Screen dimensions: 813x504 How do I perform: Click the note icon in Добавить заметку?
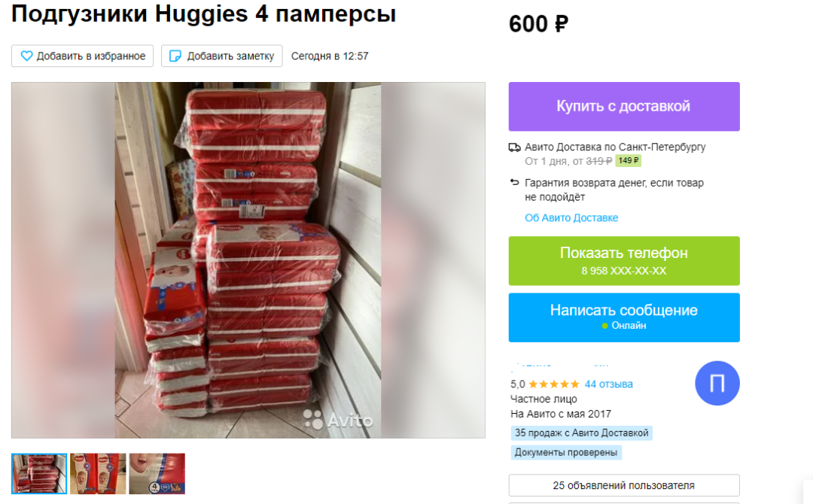click(175, 56)
